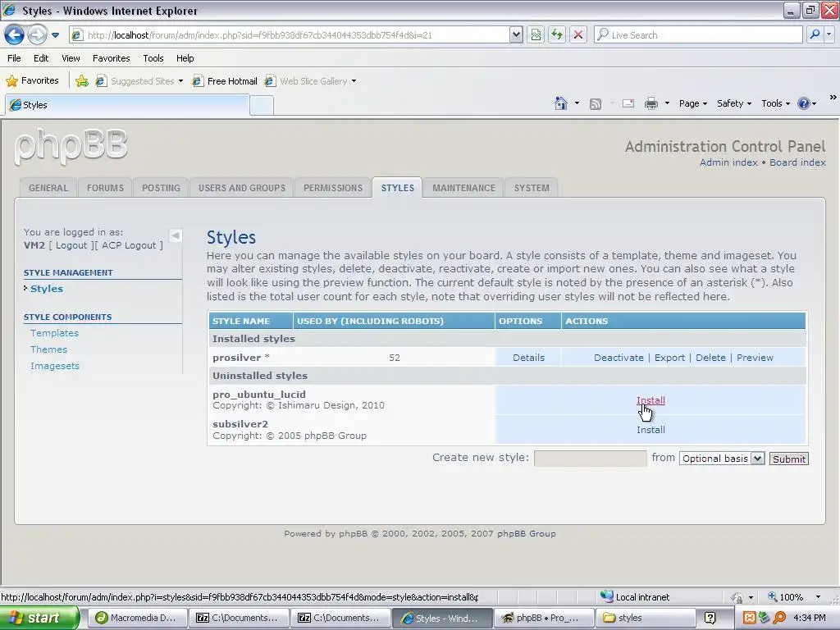Click the browser Forward arrow button
Viewport: 840px width, 630px height.
[x=37, y=34]
